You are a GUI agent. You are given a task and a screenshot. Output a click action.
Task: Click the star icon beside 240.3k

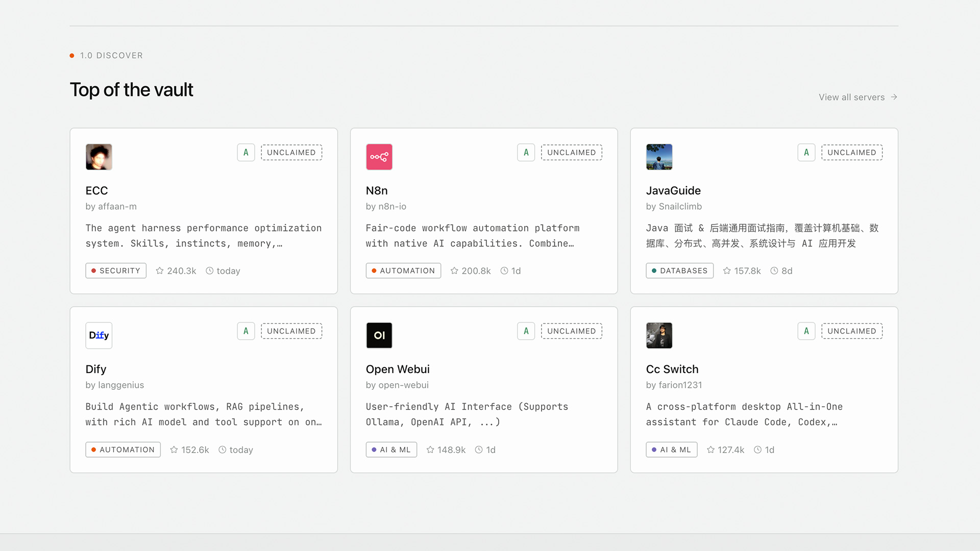tap(160, 271)
